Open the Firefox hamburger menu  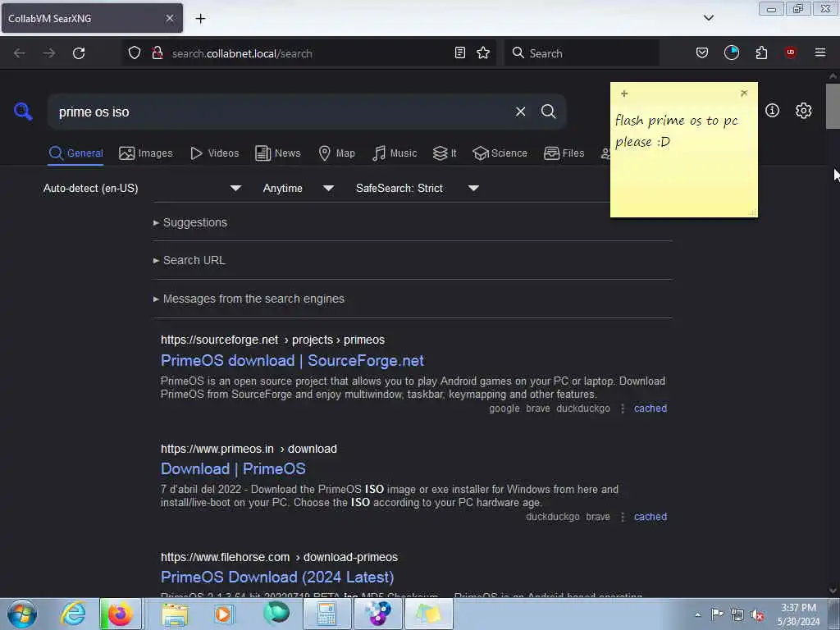pyautogui.click(x=820, y=52)
